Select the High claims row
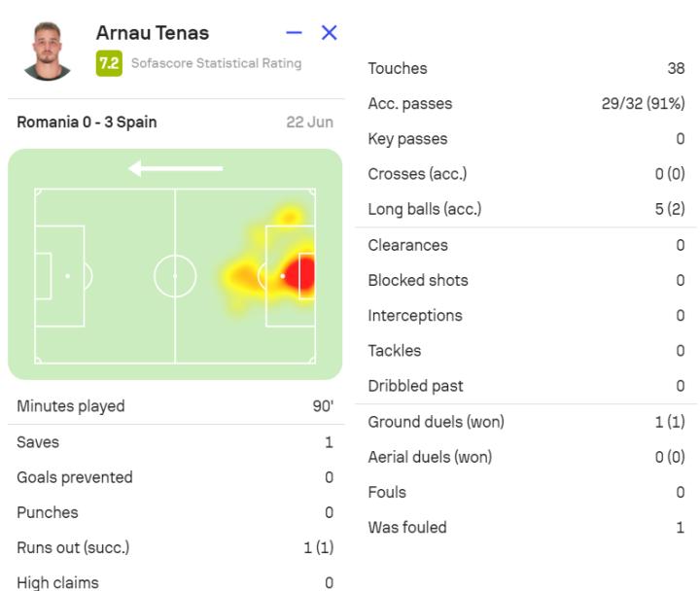Viewport: 700px width, 591px height. tap(175, 582)
